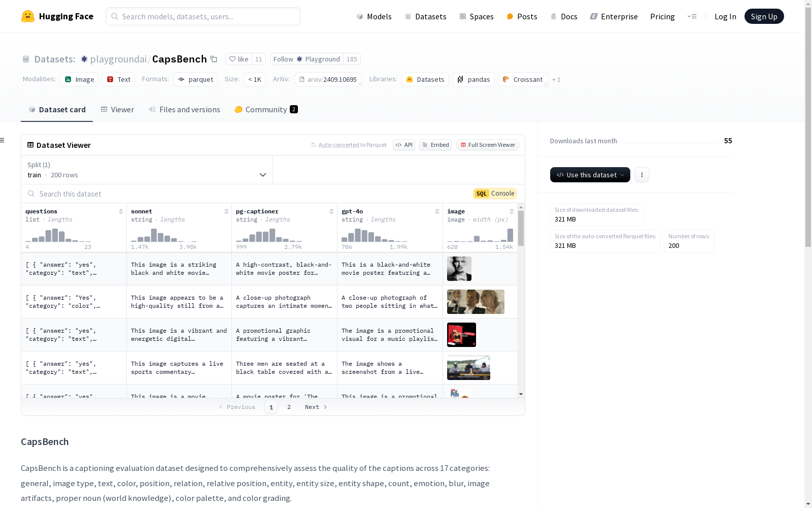Viewport: 812px width, 508px height.
Task: Click the image width histogram
Action: click(x=480, y=235)
